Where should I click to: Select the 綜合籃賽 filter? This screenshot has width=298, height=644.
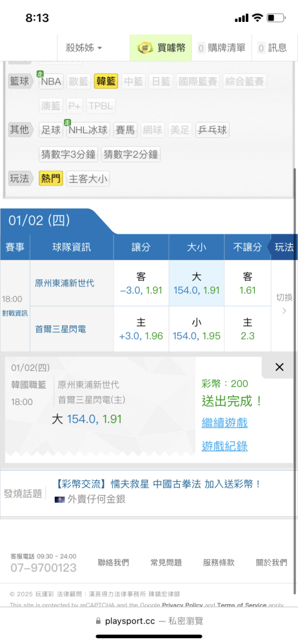(244, 81)
